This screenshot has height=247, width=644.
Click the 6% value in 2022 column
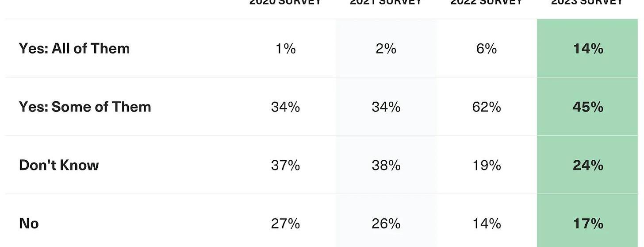pyautogui.click(x=487, y=48)
